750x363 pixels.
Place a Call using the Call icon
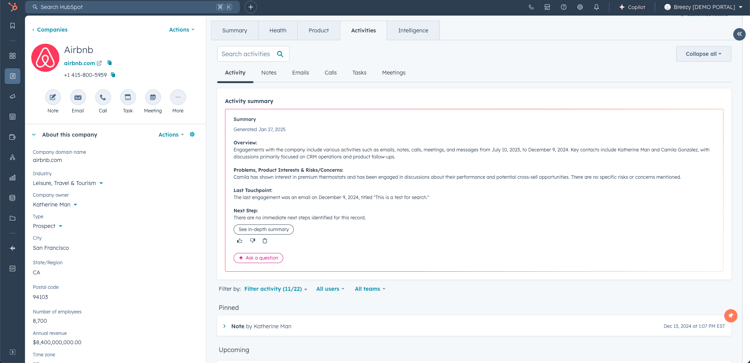click(103, 97)
